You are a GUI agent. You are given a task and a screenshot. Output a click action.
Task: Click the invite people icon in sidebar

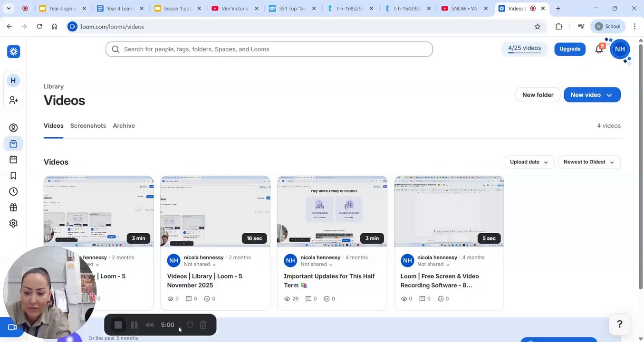click(x=13, y=100)
